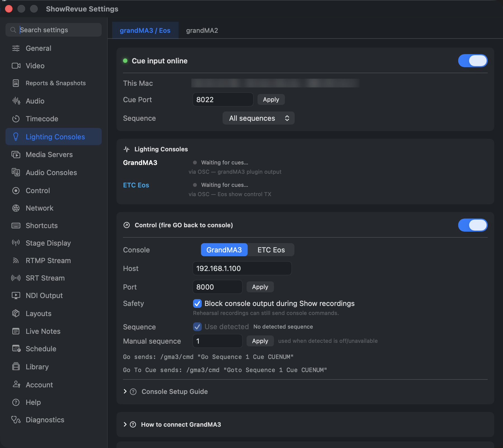Click the Control section arrow-circle icon

[127, 225]
